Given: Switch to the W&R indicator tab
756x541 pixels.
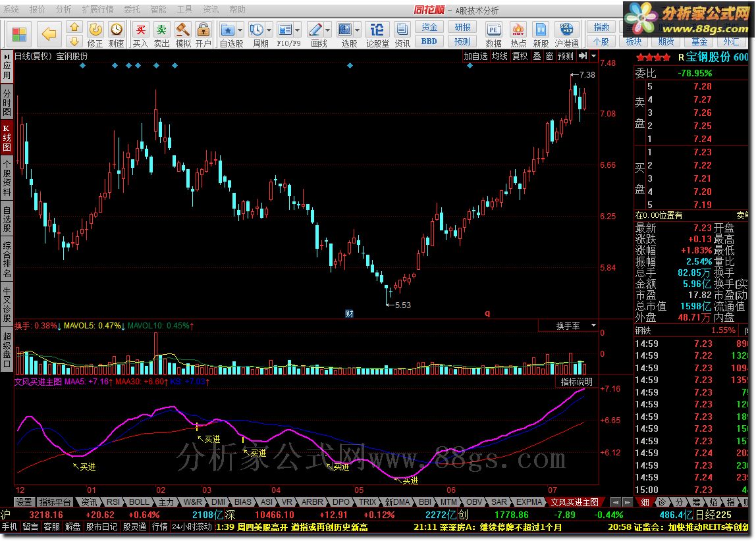Looking at the screenshot, I should point(192,502).
